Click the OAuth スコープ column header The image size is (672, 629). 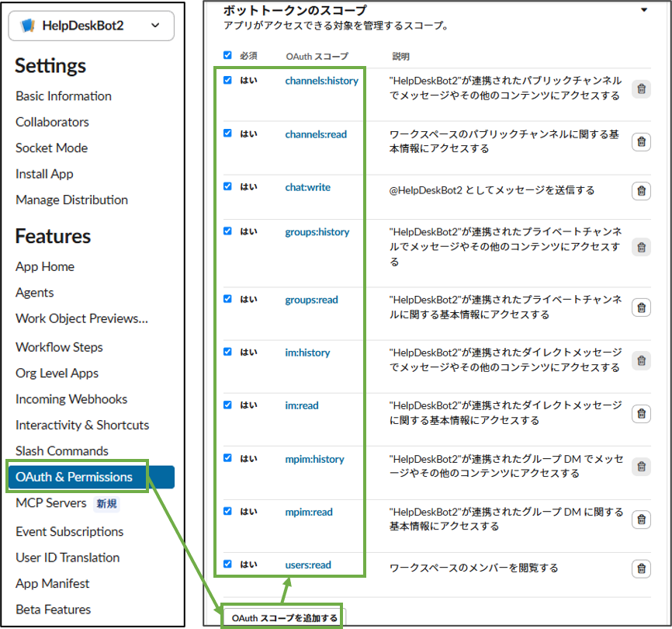(317, 57)
